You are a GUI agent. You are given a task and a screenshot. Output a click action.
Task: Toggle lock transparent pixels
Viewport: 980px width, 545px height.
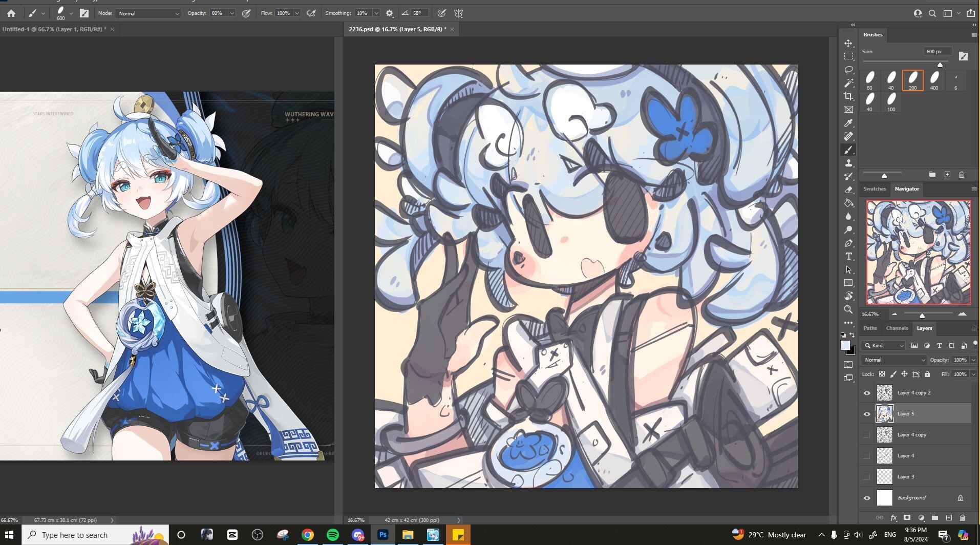point(882,374)
